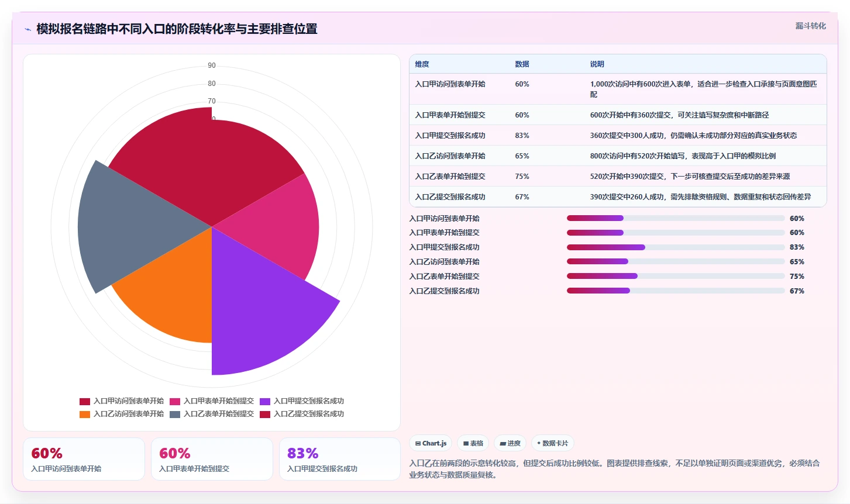Viewport: 850px width, 504px height.
Task: Click the 83% value in the table
Action: click(522, 136)
